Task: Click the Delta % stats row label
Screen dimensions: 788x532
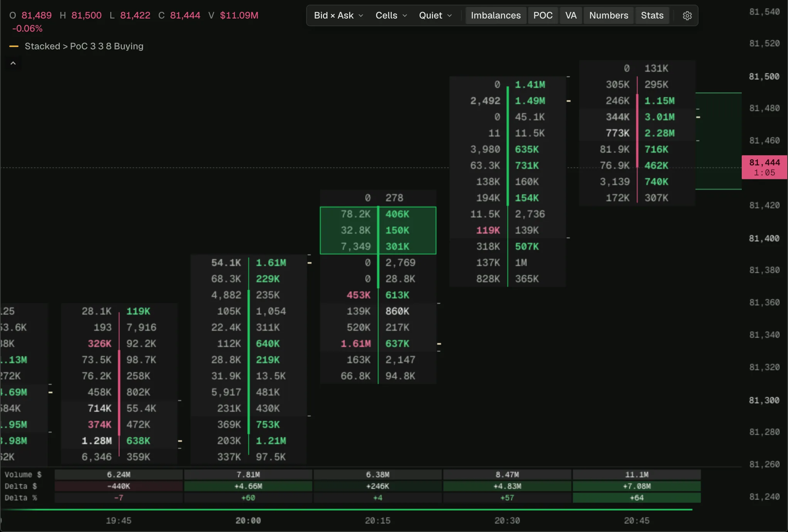Action: (x=21, y=498)
